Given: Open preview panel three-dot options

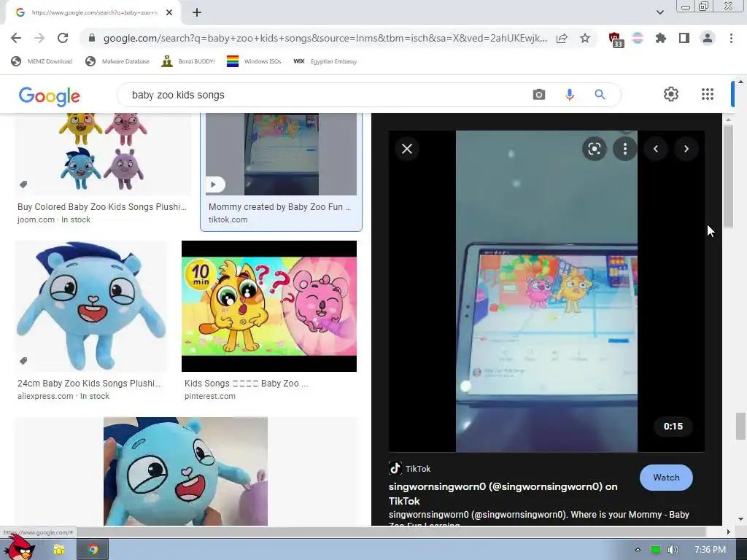Looking at the screenshot, I should 625,149.
